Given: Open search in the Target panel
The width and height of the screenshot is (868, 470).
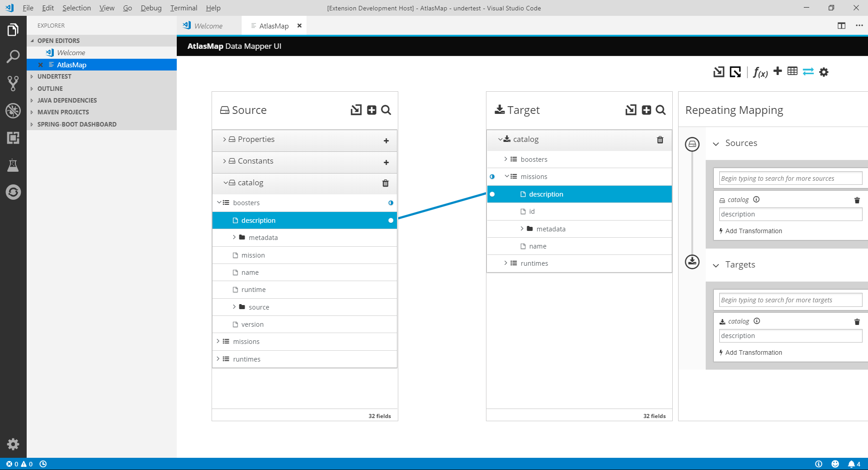Looking at the screenshot, I should coord(661,110).
